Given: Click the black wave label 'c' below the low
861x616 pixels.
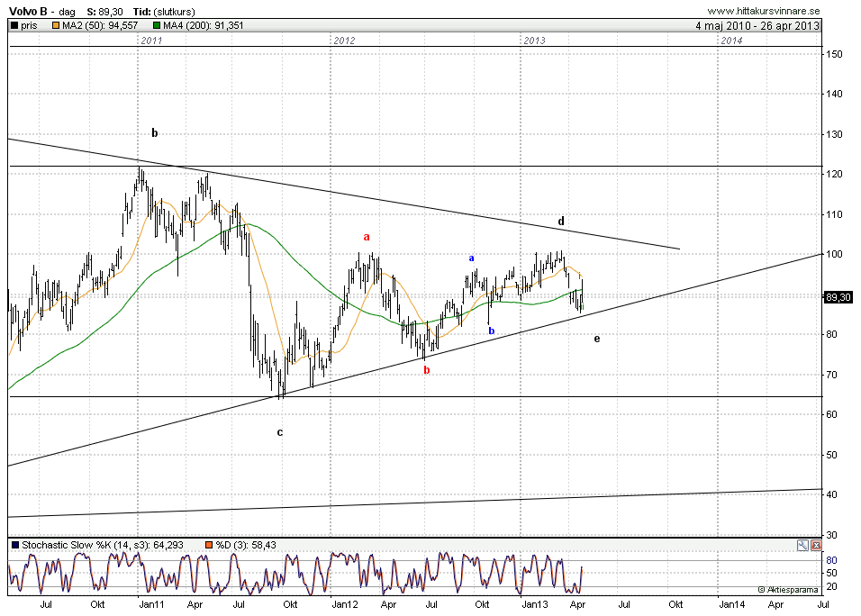Looking at the screenshot, I should click(x=279, y=432).
